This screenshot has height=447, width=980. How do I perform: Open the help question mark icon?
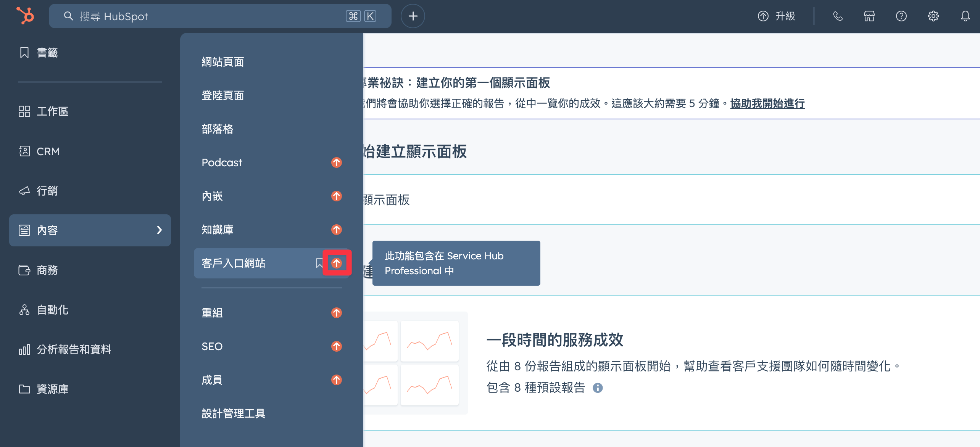[901, 16]
